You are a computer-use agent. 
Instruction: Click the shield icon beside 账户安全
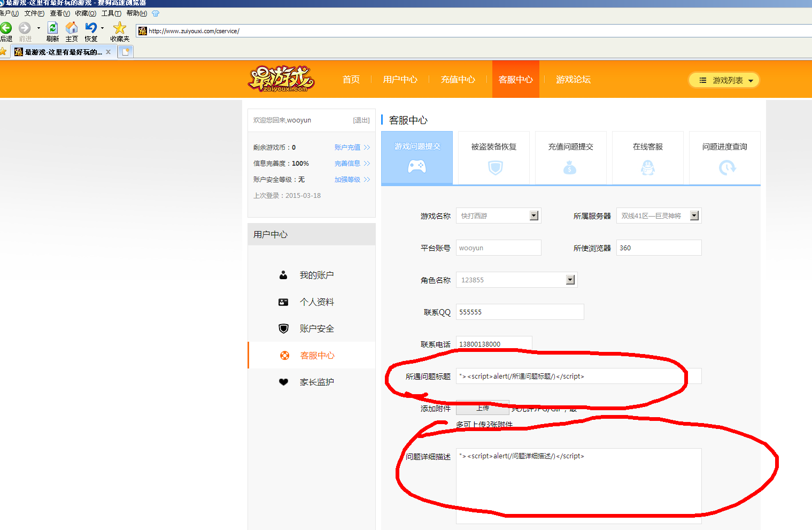pyautogui.click(x=284, y=328)
